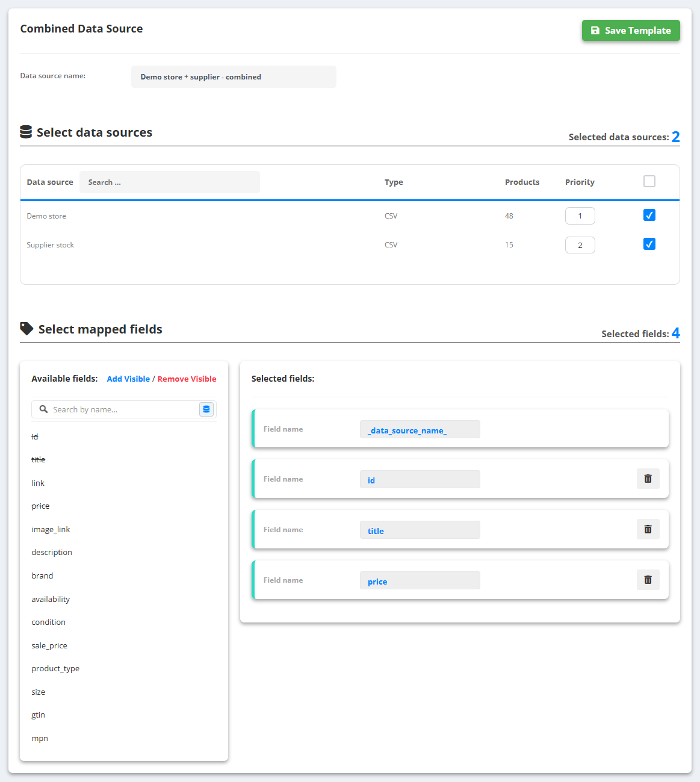This screenshot has height=782, width=700.
Task: Edit the id field name box
Action: tap(420, 479)
